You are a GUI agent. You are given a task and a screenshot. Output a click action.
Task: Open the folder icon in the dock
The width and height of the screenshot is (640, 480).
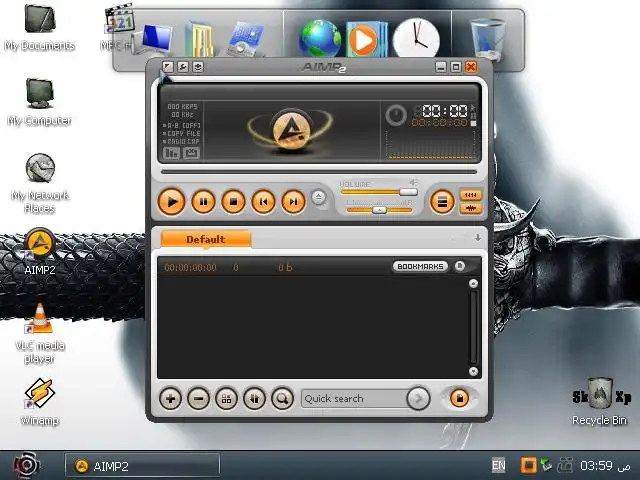(200, 40)
